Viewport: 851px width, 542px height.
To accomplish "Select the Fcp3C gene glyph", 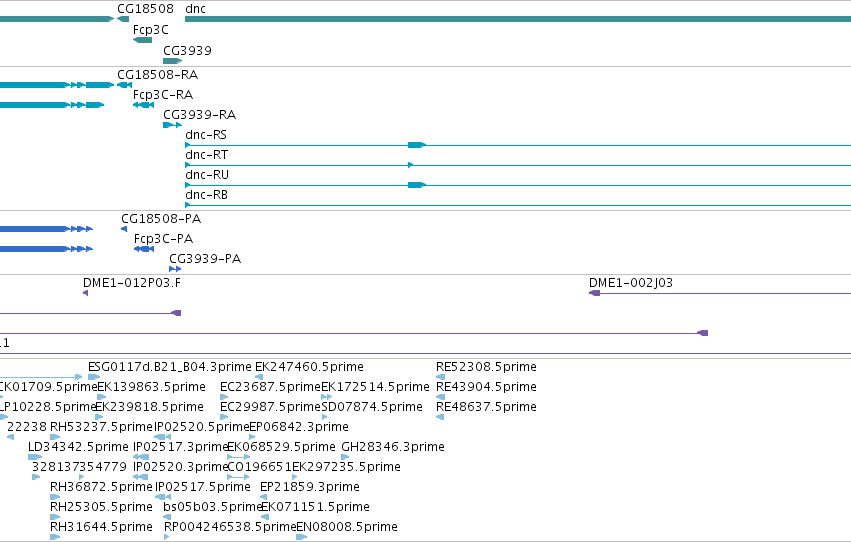I will pos(142,40).
